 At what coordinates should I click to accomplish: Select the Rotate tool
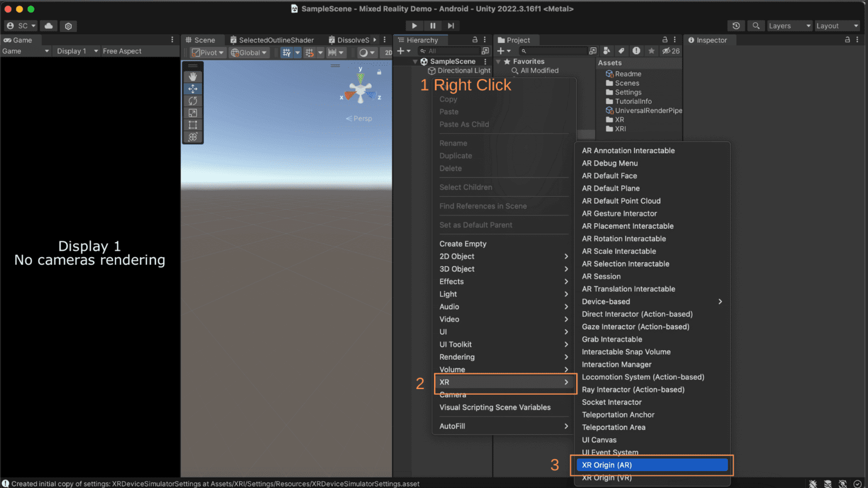193,101
